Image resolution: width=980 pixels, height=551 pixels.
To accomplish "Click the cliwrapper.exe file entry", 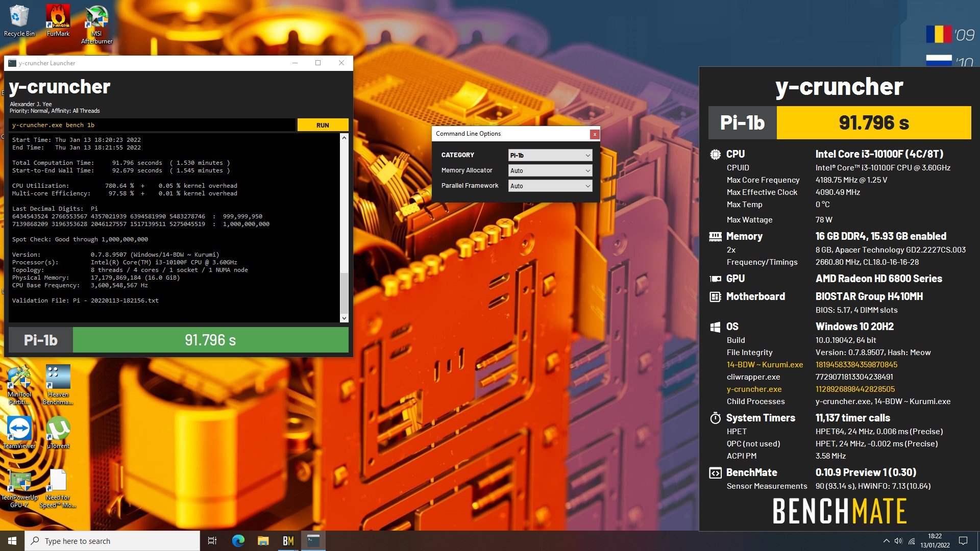I will point(753,377).
